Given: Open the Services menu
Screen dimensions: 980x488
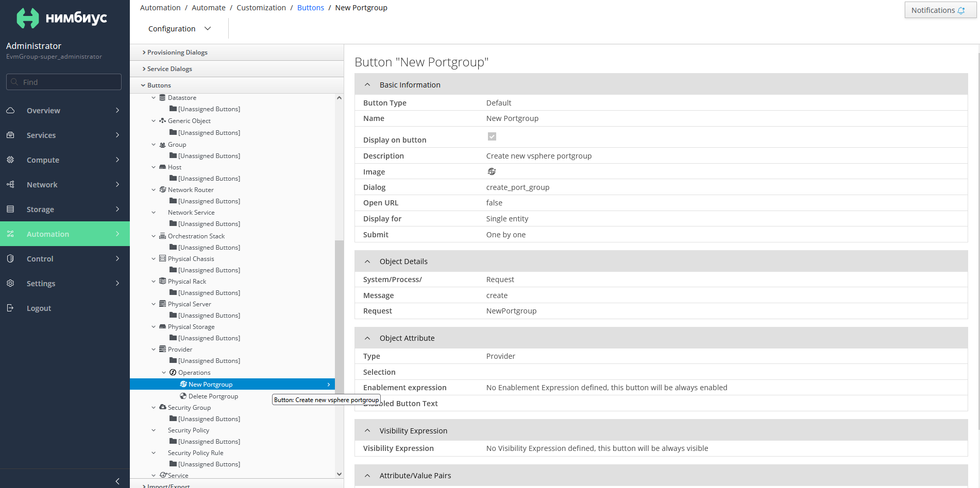Looking at the screenshot, I should pyautogui.click(x=65, y=135).
